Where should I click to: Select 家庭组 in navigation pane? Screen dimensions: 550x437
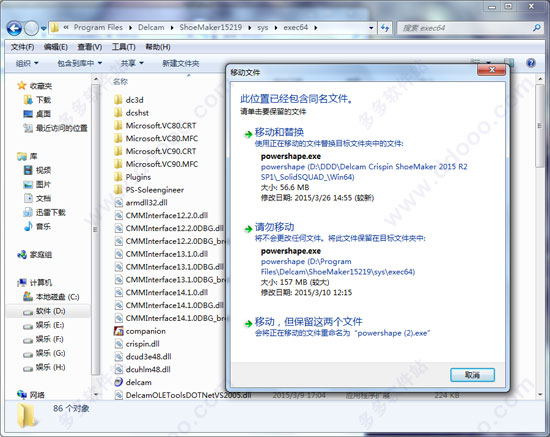(x=34, y=255)
